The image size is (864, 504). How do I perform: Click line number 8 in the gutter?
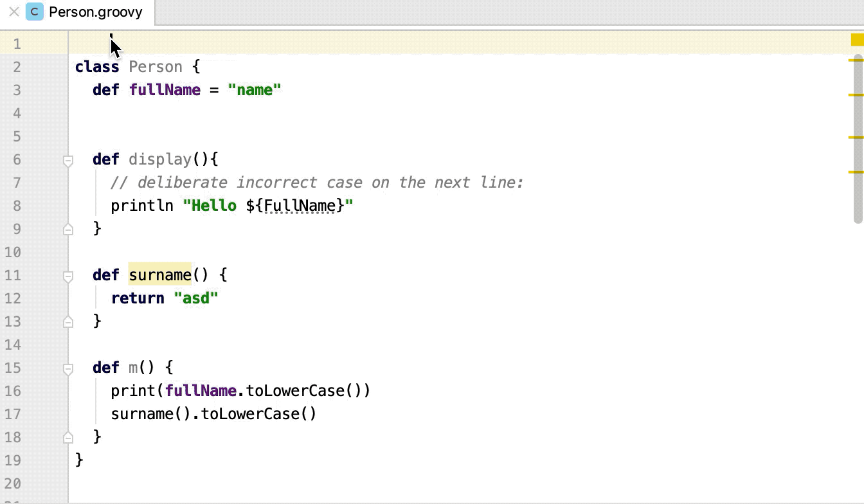point(17,206)
